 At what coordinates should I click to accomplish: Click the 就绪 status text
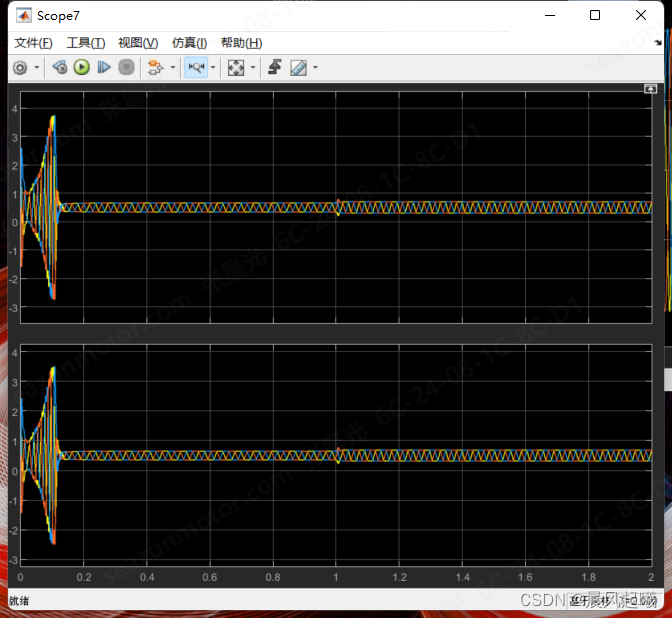tap(19, 601)
